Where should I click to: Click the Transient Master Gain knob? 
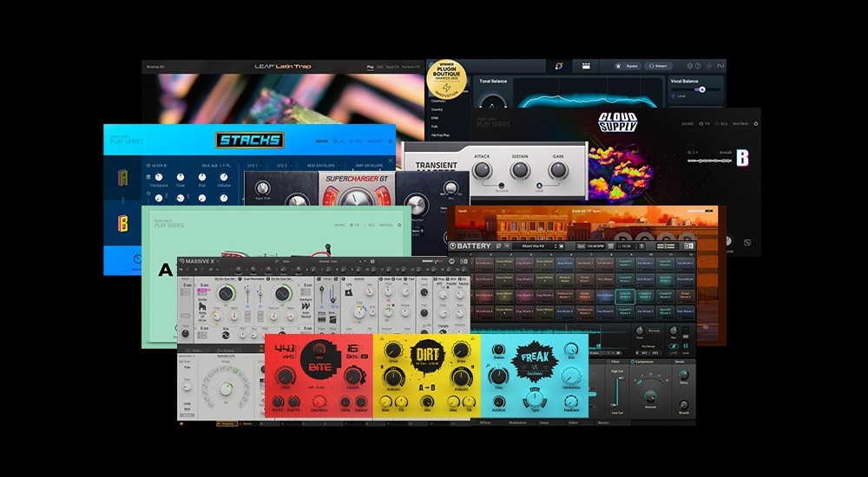(557, 170)
